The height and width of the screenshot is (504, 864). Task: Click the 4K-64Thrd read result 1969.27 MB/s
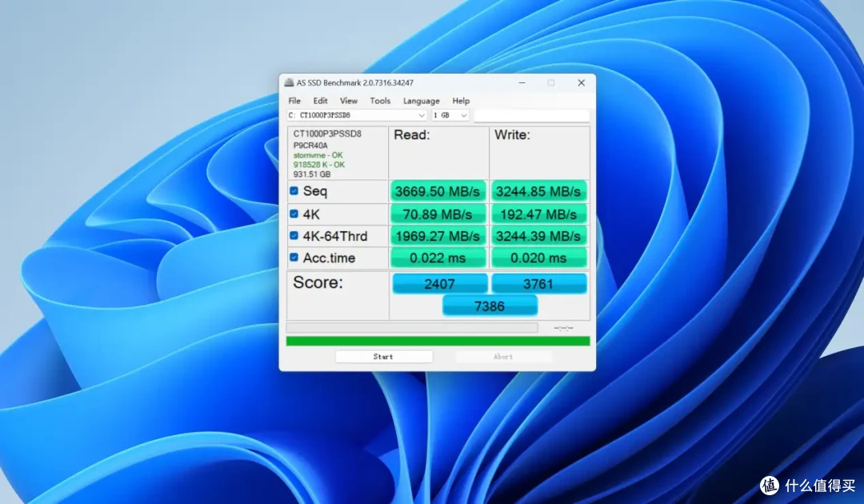(438, 236)
